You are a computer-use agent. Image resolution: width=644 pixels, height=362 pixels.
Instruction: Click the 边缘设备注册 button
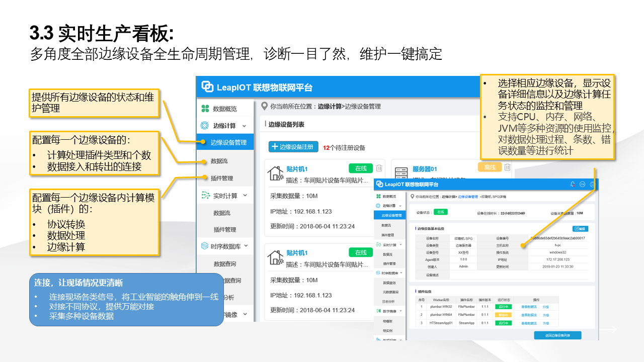click(x=293, y=147)
